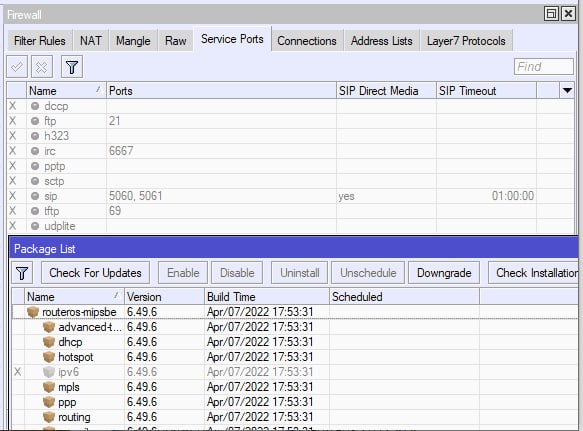Open the Raw tab

(x=175, y=41)
